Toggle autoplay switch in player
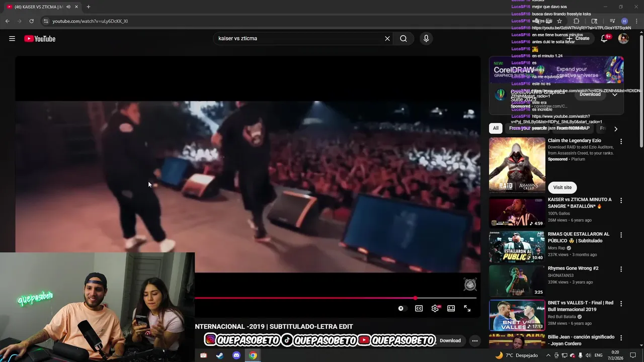The height and width of the screenshot is (362, 644). (x=401, y=308)
